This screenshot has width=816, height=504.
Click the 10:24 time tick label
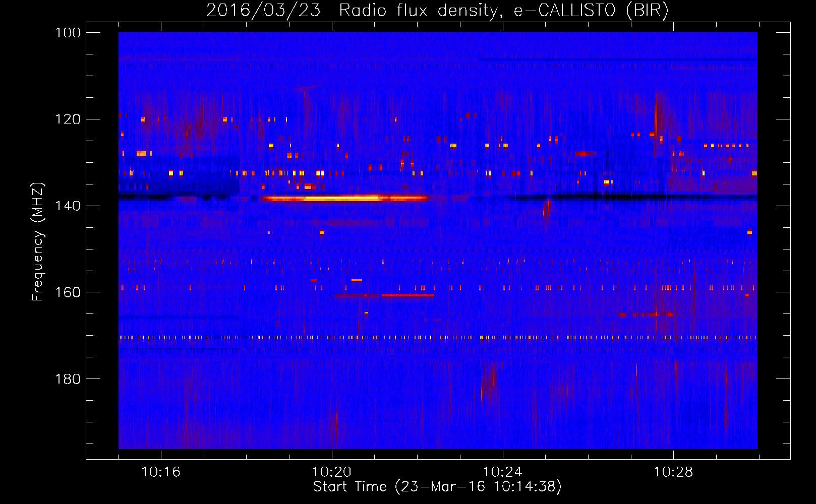click(503, 472)
